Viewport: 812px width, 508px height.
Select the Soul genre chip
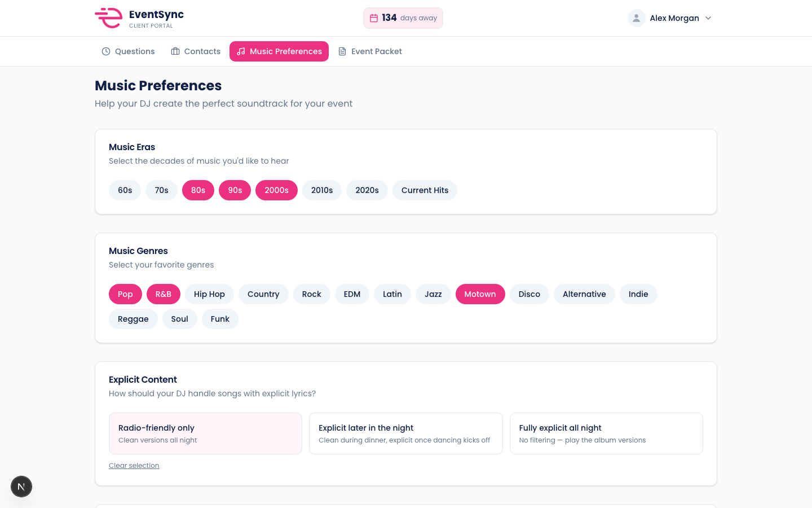click(180, 319)
